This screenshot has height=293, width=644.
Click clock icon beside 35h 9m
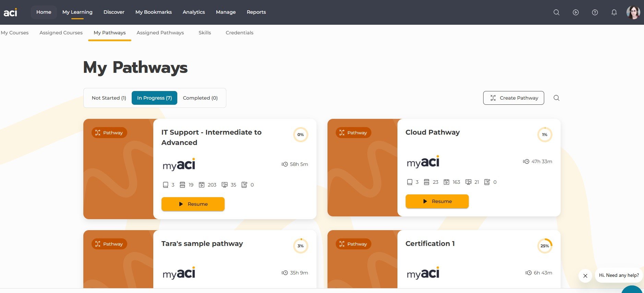pyautogui.click(x=285, y=273)
